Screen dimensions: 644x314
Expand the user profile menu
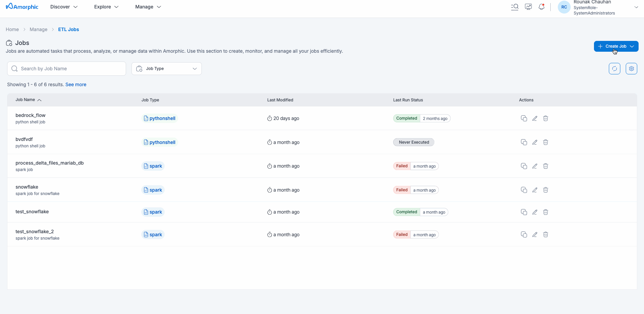click(x=636, y=7)
